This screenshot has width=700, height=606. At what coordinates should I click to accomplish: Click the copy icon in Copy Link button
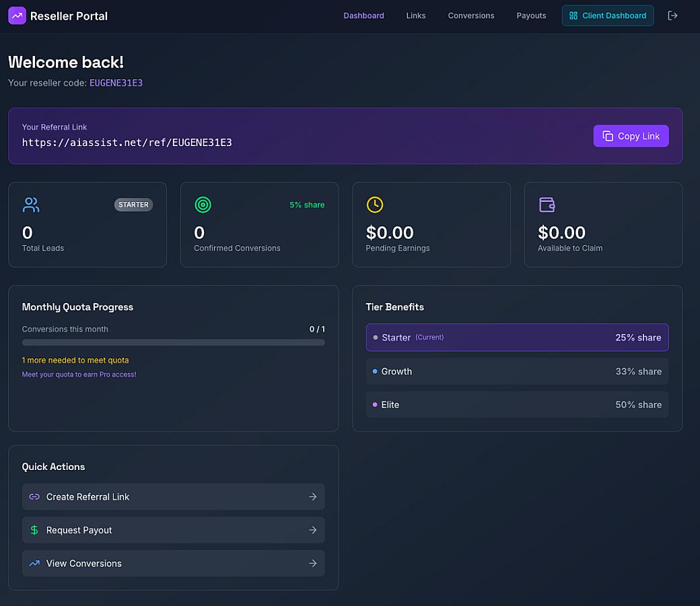pyautogui.click(x=608, y=136)
